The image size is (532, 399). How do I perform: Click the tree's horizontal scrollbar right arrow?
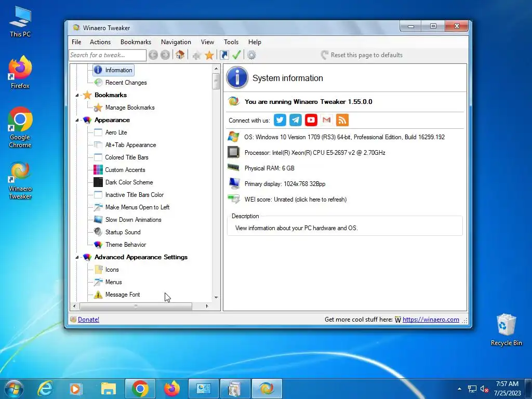pos(207,306)
